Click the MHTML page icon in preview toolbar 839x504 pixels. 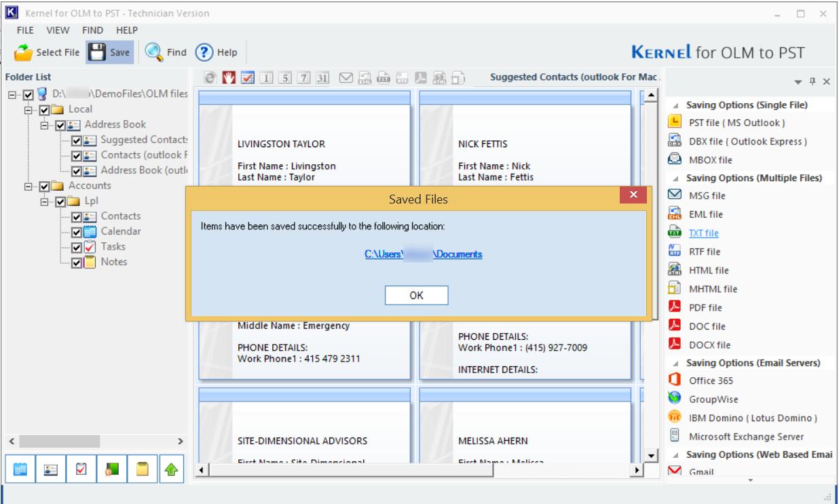(x=458, y=78)
